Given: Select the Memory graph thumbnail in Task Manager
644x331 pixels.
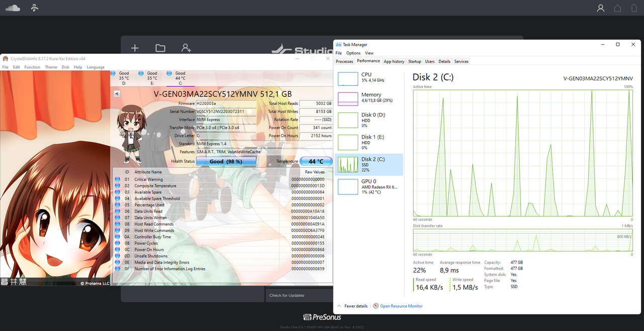Looking at the screenshot, I should [x=348, y=99].
